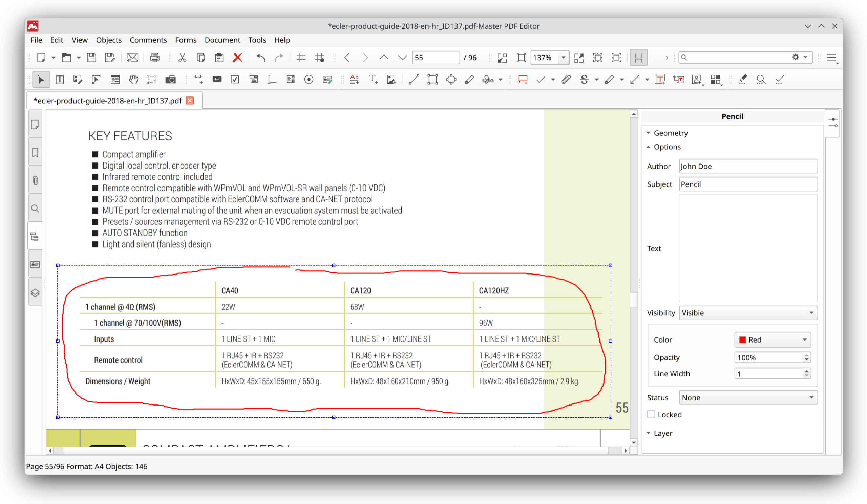
Task: Select the Rectangle drawing tool
Action: point(432,80)
